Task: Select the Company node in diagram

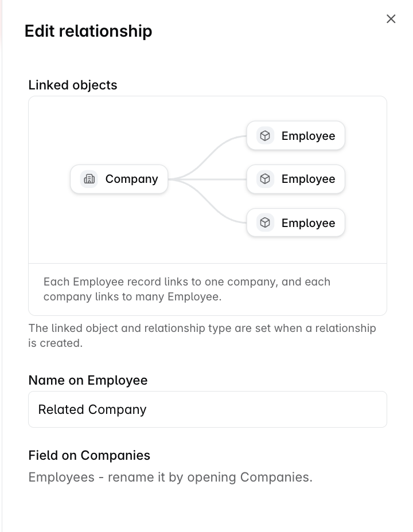Action: (119, 179)
